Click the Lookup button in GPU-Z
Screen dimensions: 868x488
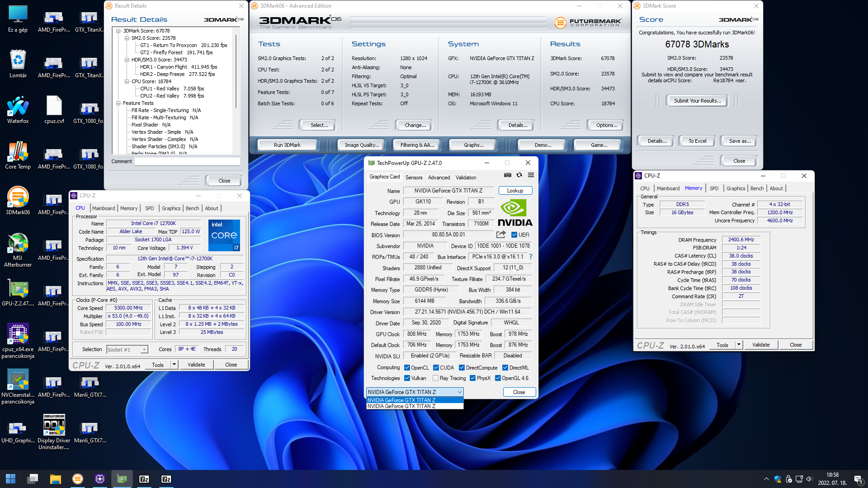(x=515, y=191)
